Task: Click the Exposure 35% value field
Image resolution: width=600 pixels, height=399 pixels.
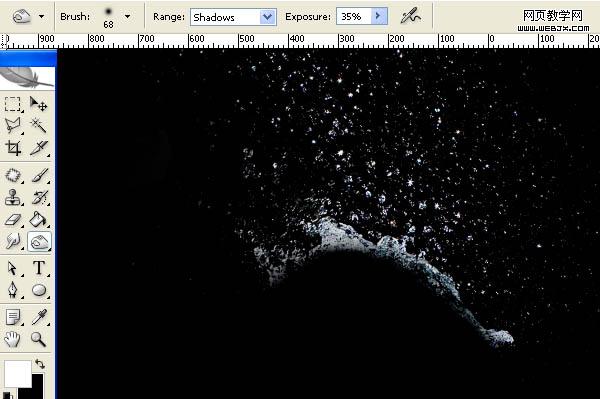Action: pos(354,16)
